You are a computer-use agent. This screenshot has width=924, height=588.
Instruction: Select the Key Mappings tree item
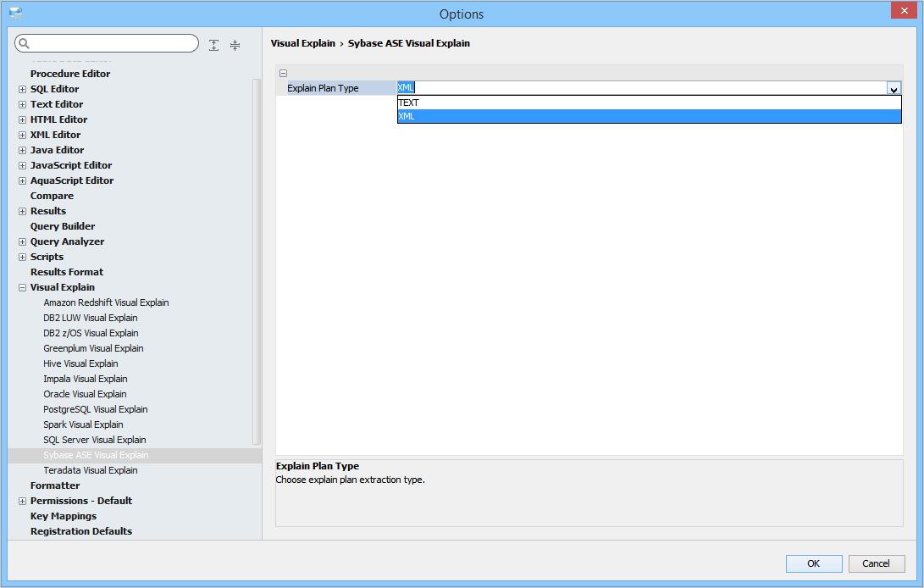click(x=63, y=517)
